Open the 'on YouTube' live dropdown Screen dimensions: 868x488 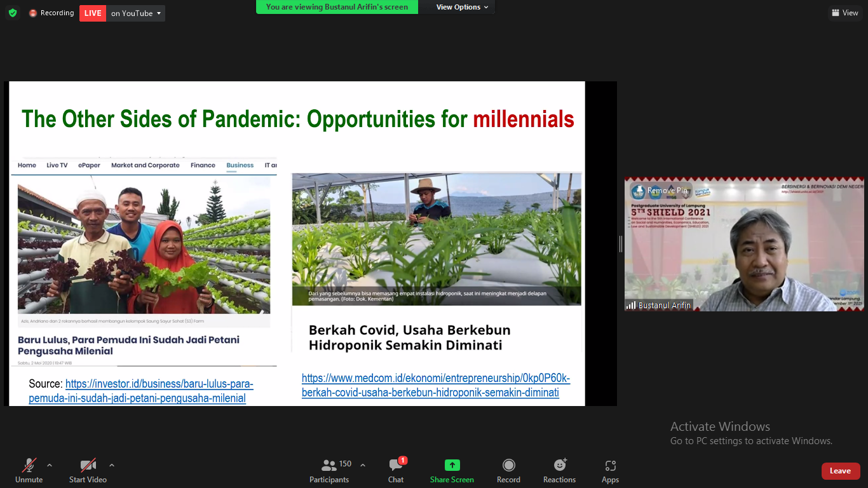(x=136, y=13)
